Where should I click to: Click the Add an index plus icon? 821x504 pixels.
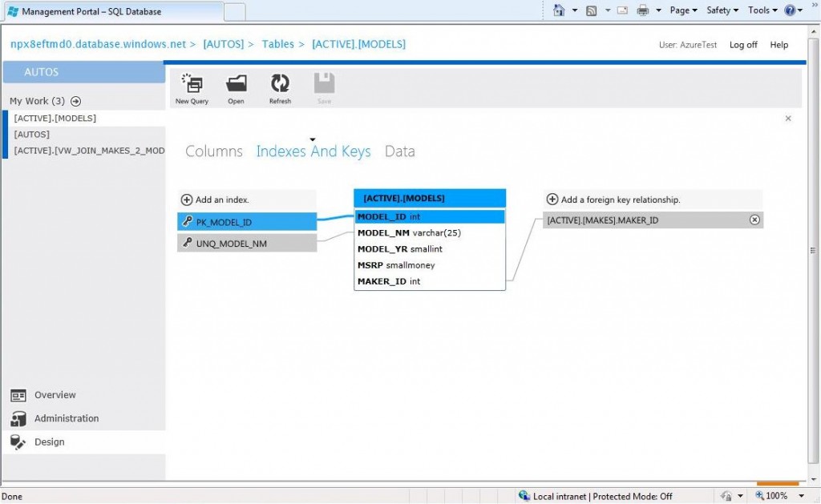coord(186,198)
